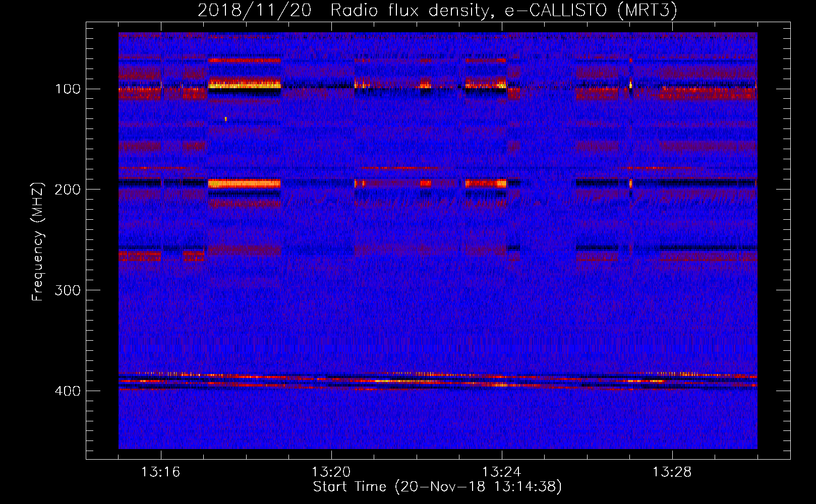Image resolution: width=816 pixels, height=504 pixels.
Task: Click the 100 frequency tick label
Action: tap(68, 89)
